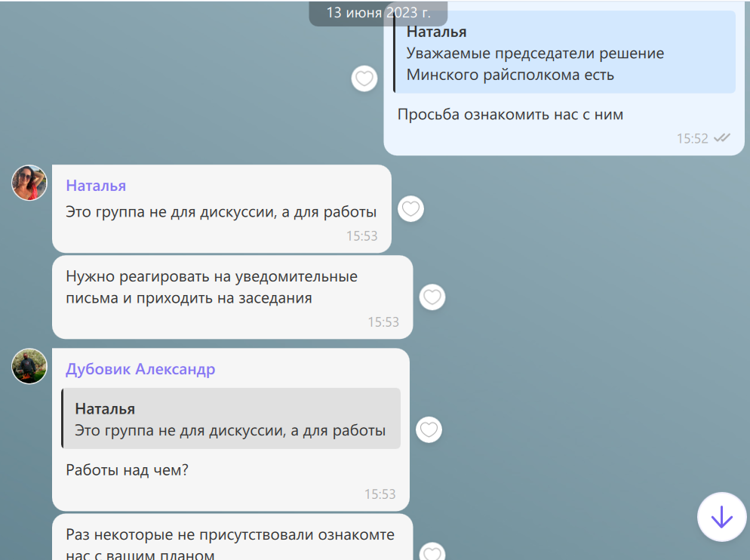Select the text "Просьба ознакомить нас с ним"

pyautogui.click(x=510, y=115)
